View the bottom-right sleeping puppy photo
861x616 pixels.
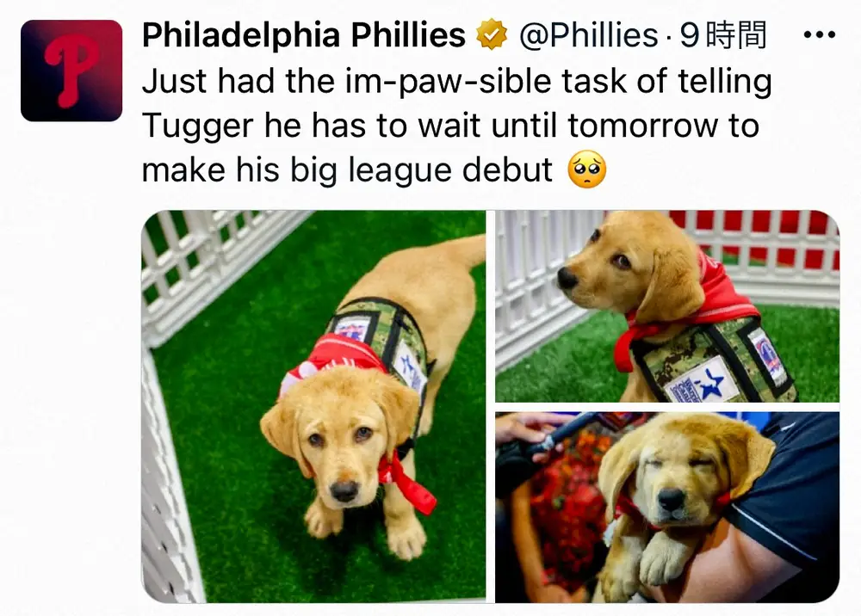point(667,508)
